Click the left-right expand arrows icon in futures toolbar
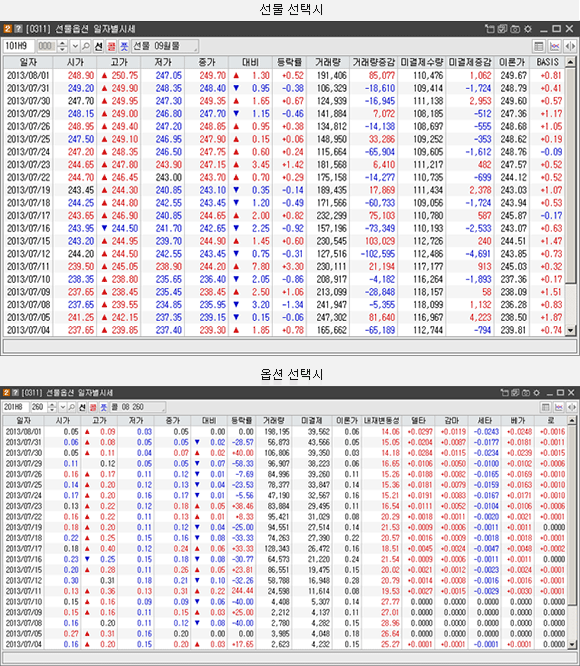 (570, 46)
